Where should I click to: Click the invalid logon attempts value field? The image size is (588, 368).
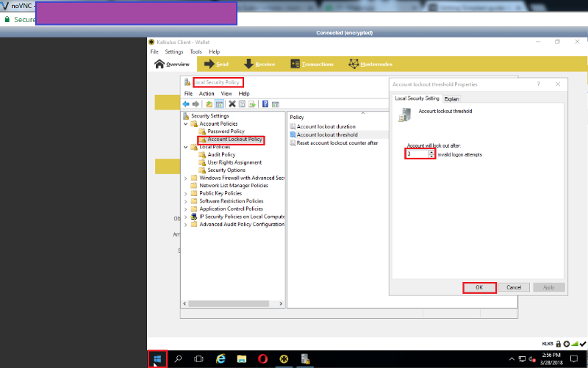click(417, 154)
